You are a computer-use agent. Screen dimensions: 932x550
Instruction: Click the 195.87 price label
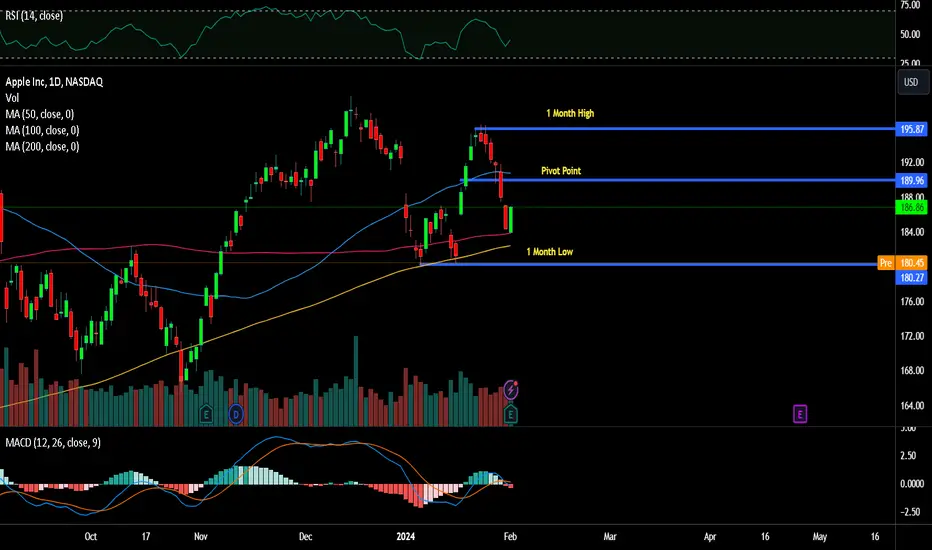pyautogui.click(x=912, y=129)
